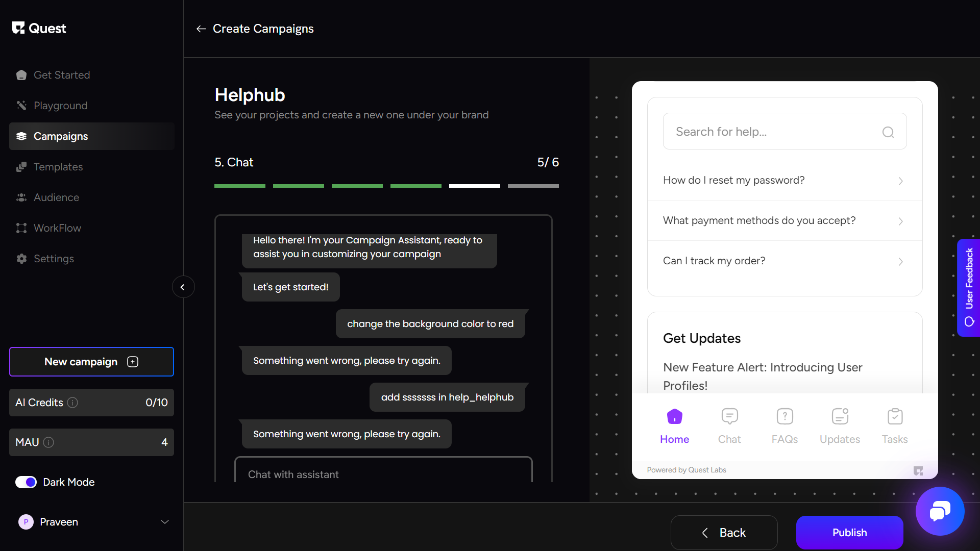Click the MAU info icon
Screen dimensions: 980x551
click(48, 442)
